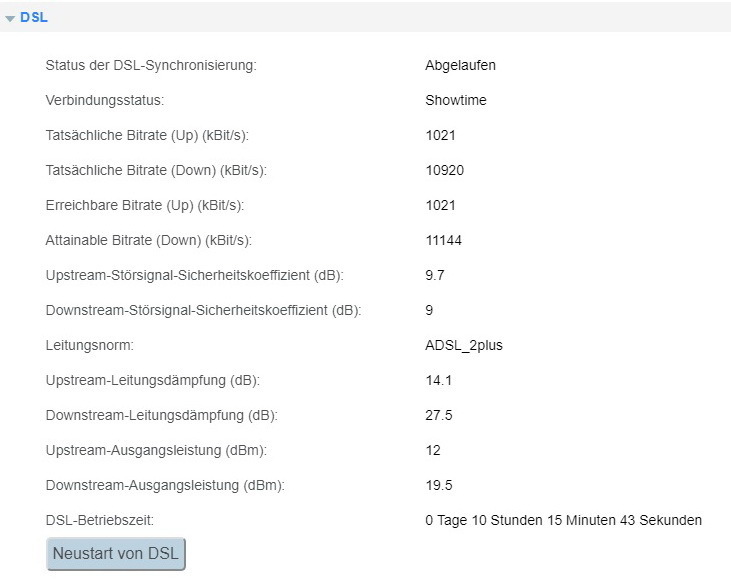Image resolution: width=731 pixels, height=582 pixels.
Task: Select the 9.7 upstream noise margin value
Action: (434, 276)
